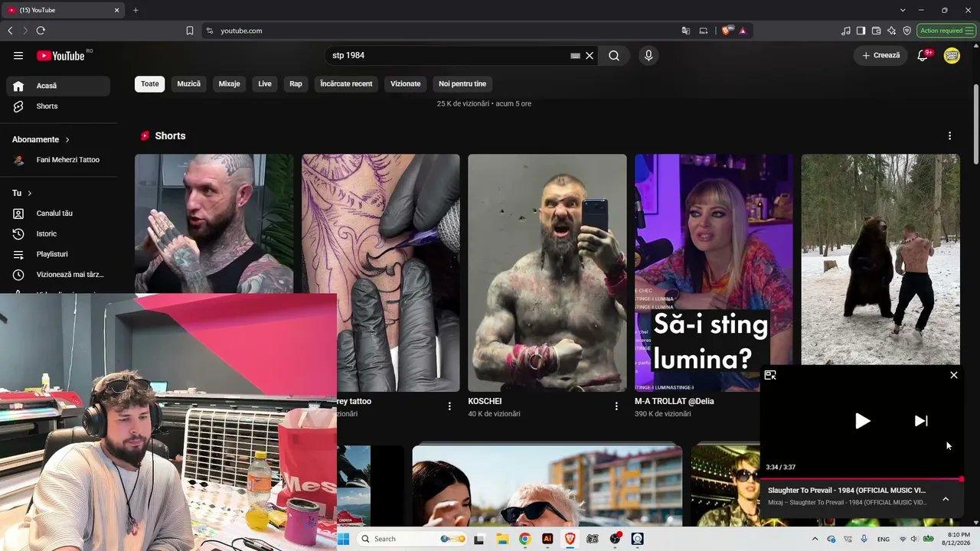The height and width of the screenshot is (551, 980).
Task: Open YouTube notifications bell
Action: click(923, 55)
